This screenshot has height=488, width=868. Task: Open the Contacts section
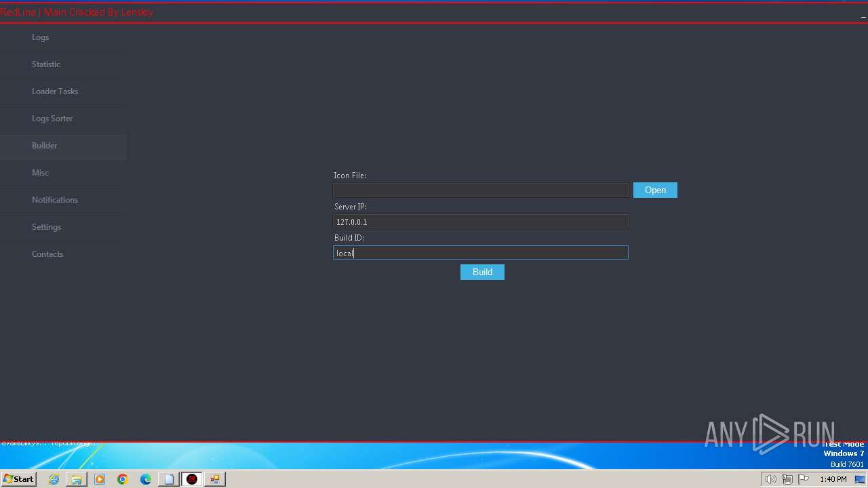point(63,254)
